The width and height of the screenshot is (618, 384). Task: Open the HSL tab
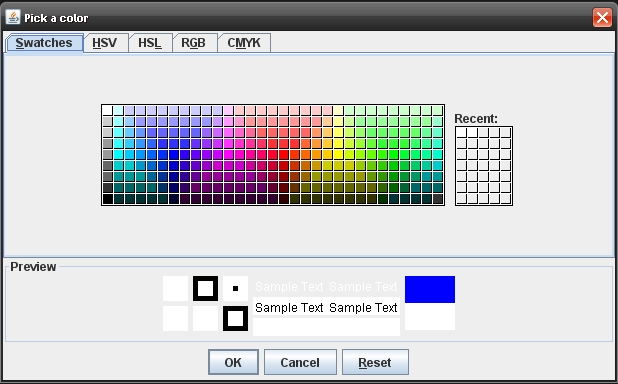pos(150,43)
